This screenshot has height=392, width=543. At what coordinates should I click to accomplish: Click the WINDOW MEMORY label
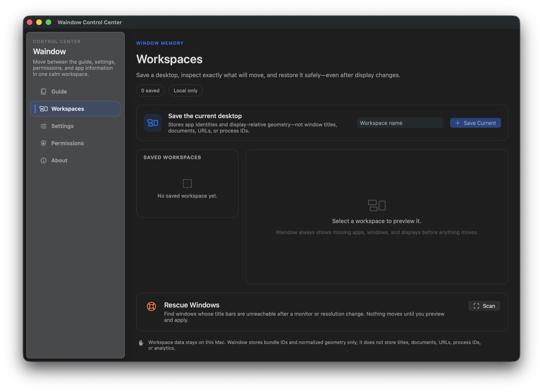[x=160, y=43]
